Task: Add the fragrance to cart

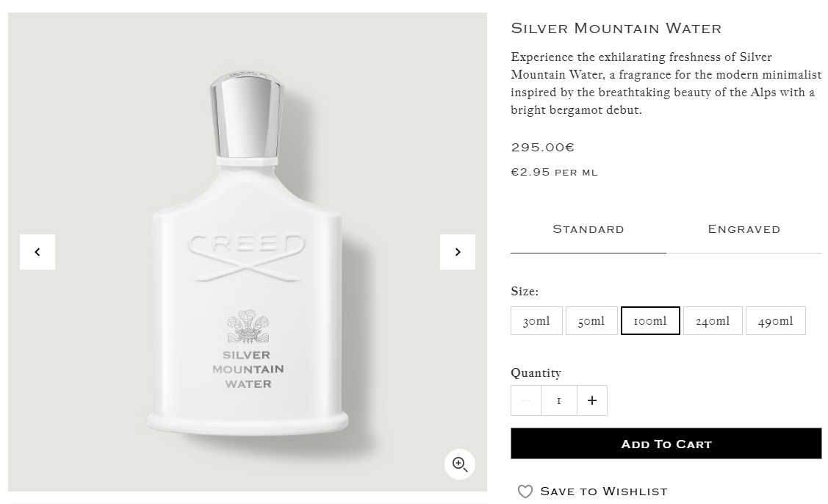Action: (x=666, y=444)
